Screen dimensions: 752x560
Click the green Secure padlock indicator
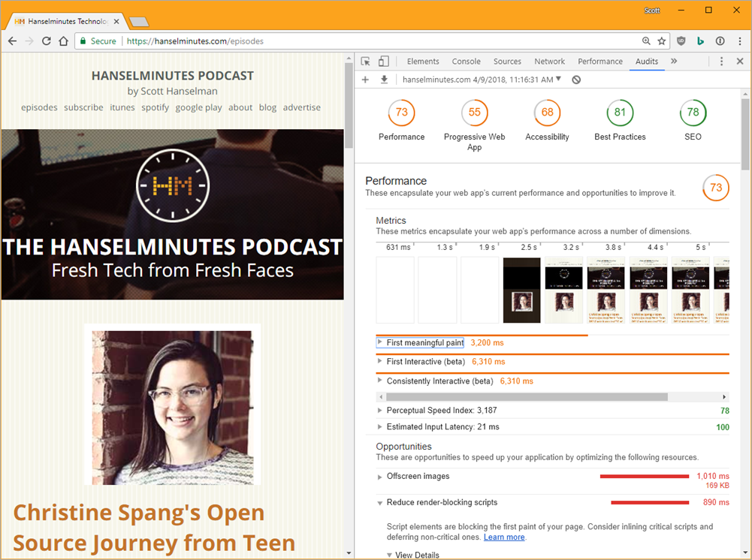98,41
